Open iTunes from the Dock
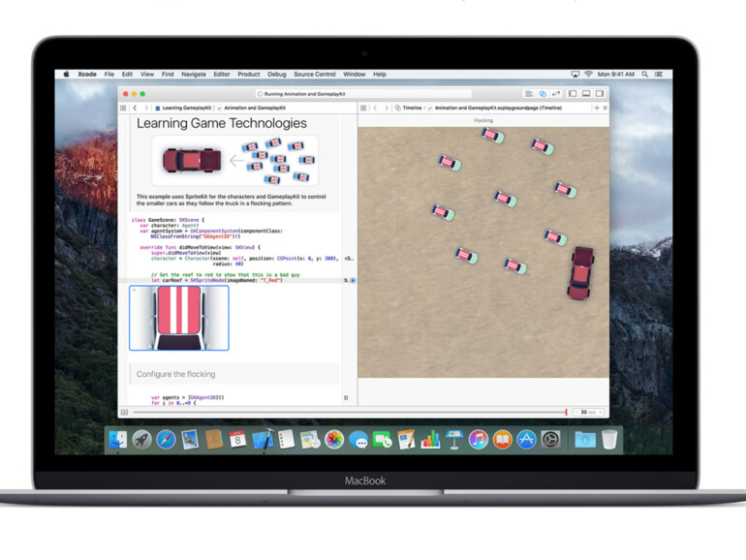The height and width of the screenshot is (560, 746). pyautogui.click(x=479, y=439)
